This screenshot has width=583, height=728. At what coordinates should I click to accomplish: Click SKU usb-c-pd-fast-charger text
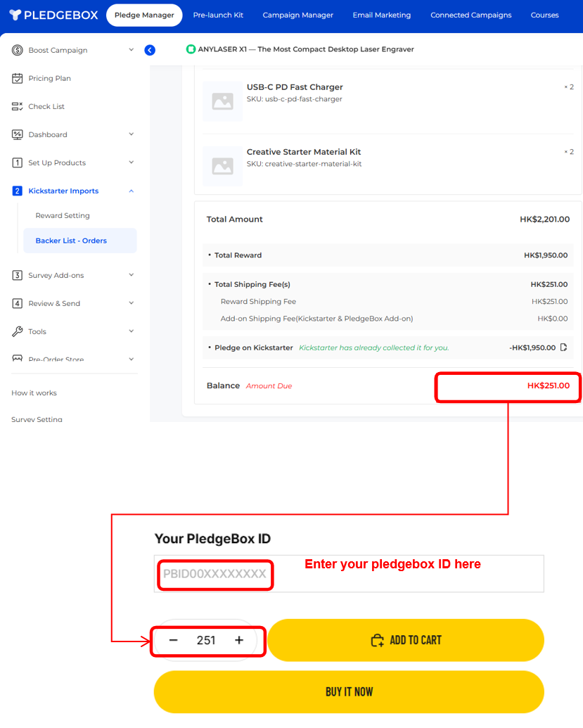pos(294,99)
